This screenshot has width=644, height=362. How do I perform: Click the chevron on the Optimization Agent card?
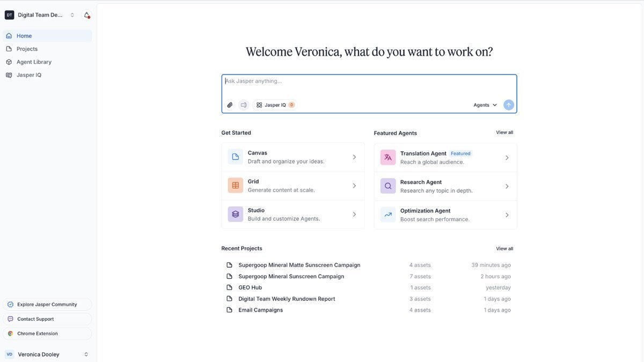coord(507,215)
